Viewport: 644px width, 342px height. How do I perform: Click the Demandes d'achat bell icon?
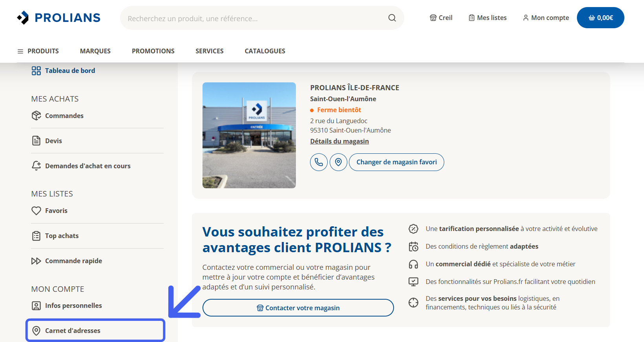(x=36, y=166)
